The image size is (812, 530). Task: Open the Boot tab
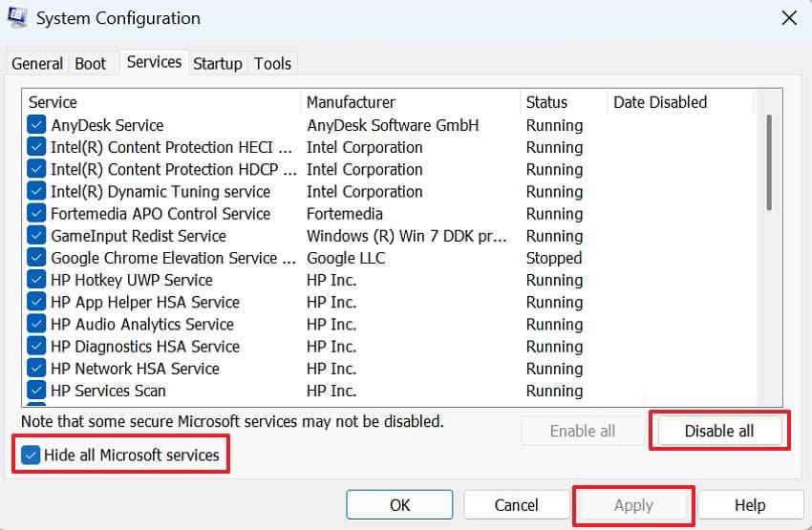(x=91, y=64)
